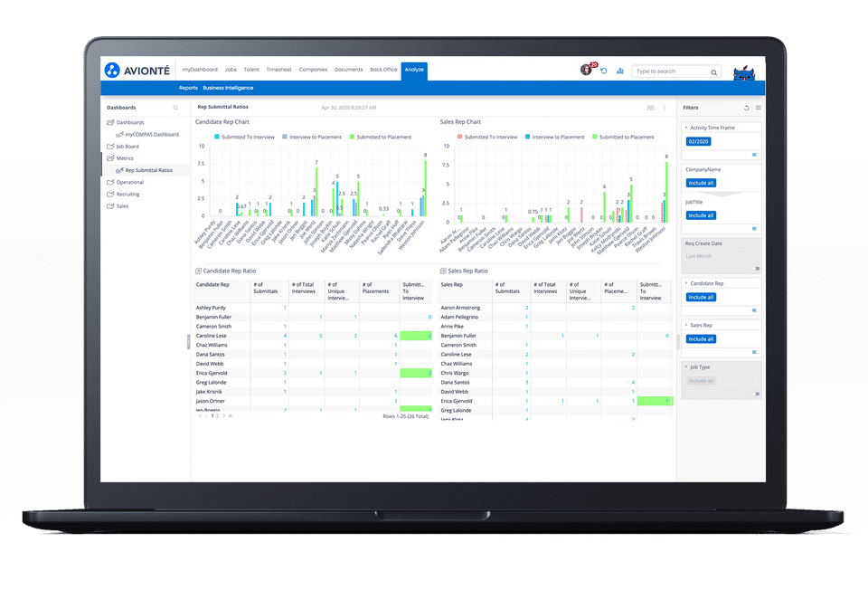Image resolution: width=868 pixels, height=590 pixels.
Task: Click the Candidate Rep Ratio widget icon
Action: [198, 271]
